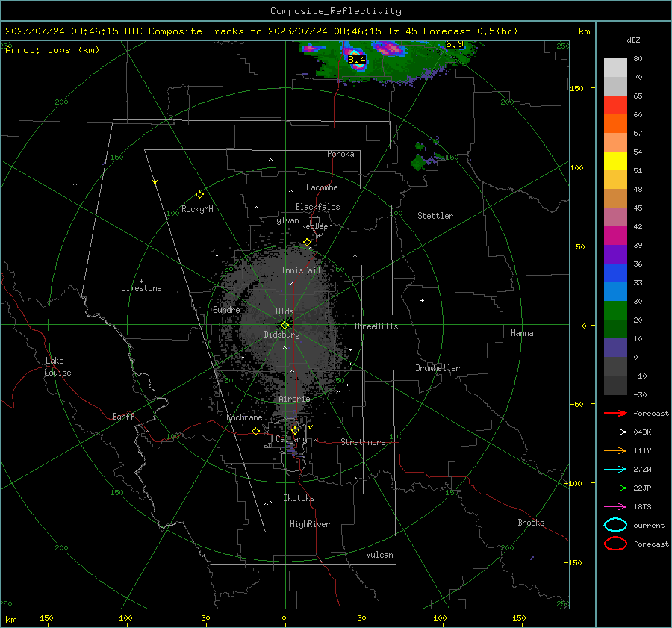Select the purple dBZ swatch above 36
The width and height of the screenshot is (672, 628).
615,254
